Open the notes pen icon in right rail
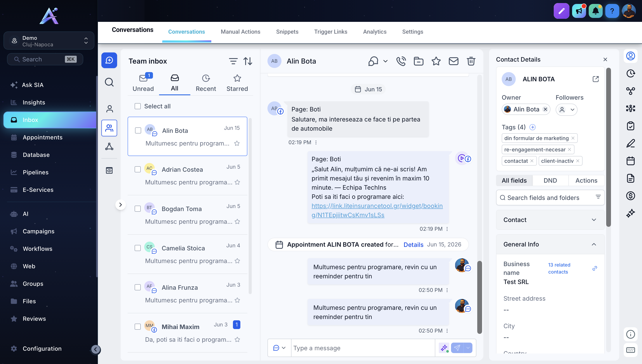Screen dimensions: 642x364 point(630,143)
